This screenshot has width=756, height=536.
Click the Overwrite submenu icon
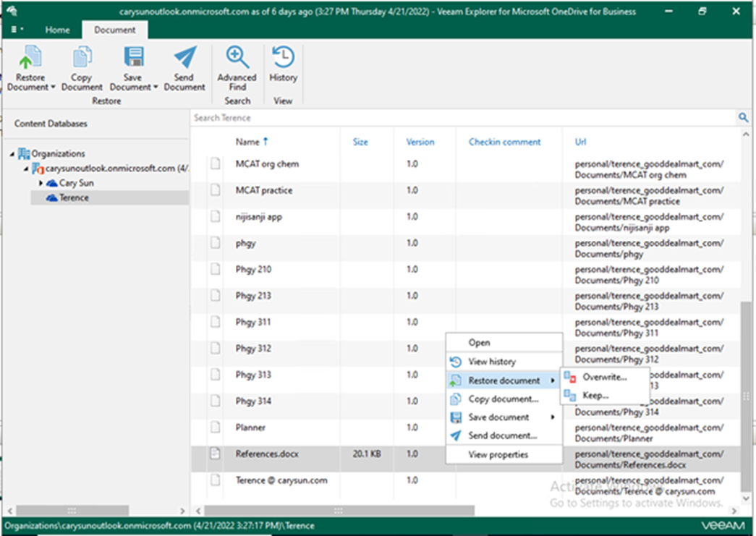coord(570,377)
